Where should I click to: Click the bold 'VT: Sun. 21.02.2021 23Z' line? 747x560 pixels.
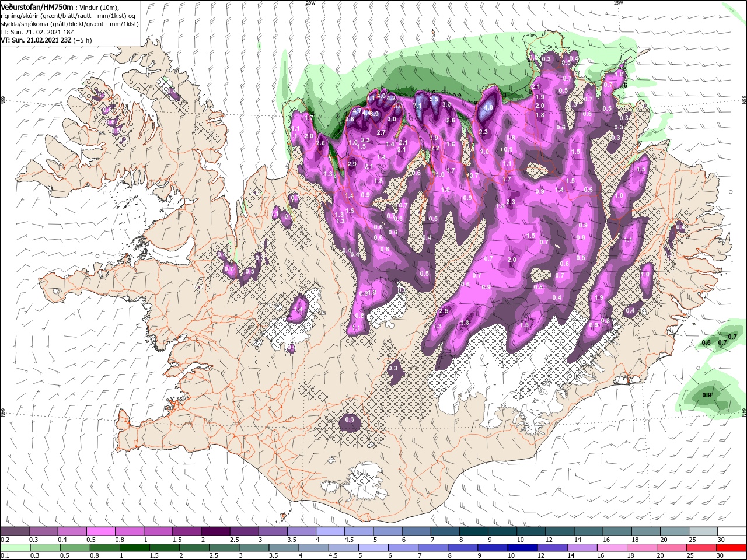tap(36, 40)
